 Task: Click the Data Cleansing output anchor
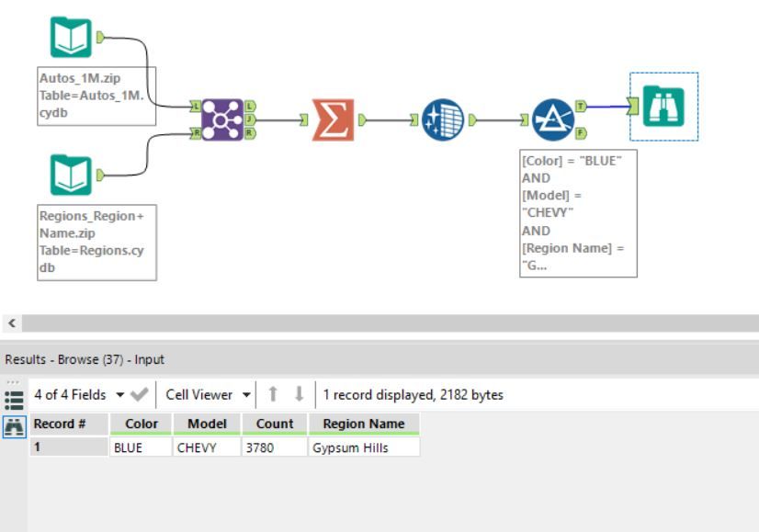click(x=472, y=119)
